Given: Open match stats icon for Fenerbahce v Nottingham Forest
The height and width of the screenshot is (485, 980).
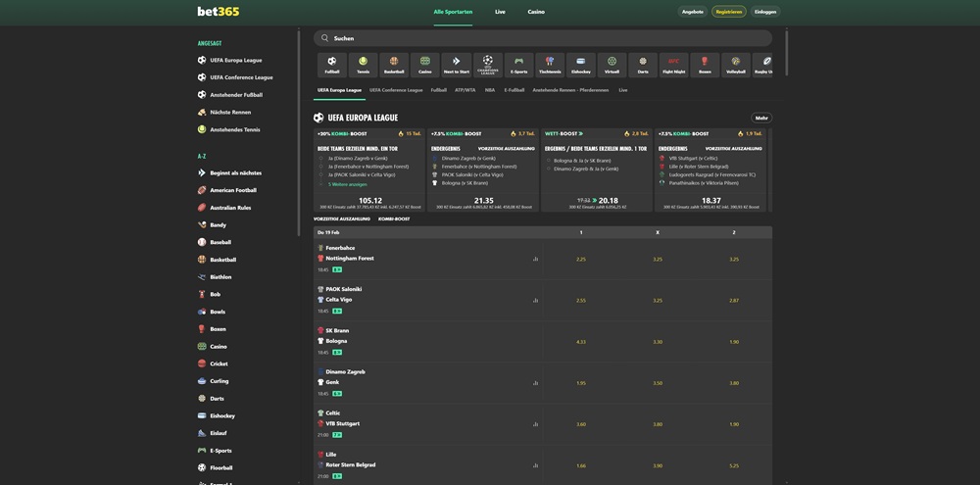Looking at the screenshot, I should [536, 259].
